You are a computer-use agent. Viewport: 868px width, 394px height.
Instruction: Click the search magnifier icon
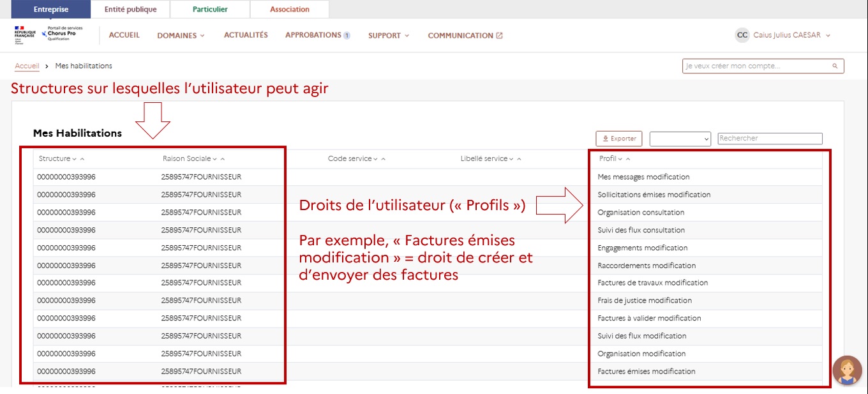click(835, 66)
